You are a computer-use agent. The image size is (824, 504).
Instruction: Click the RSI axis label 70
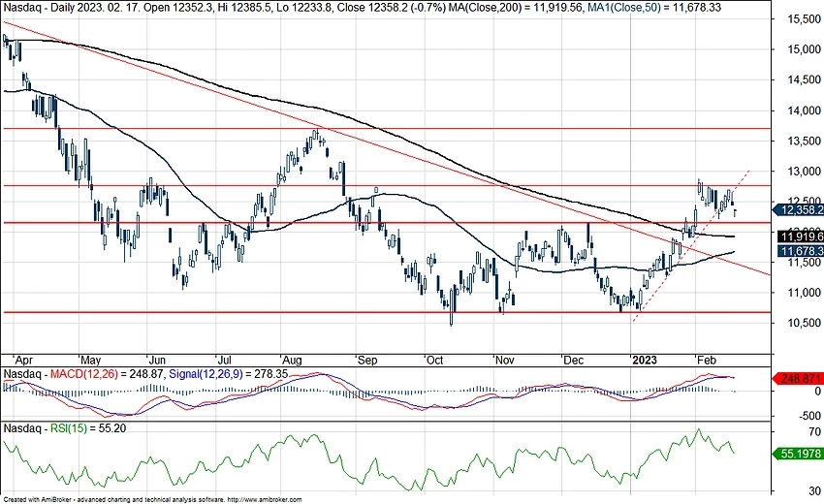(x=814, y=432)
